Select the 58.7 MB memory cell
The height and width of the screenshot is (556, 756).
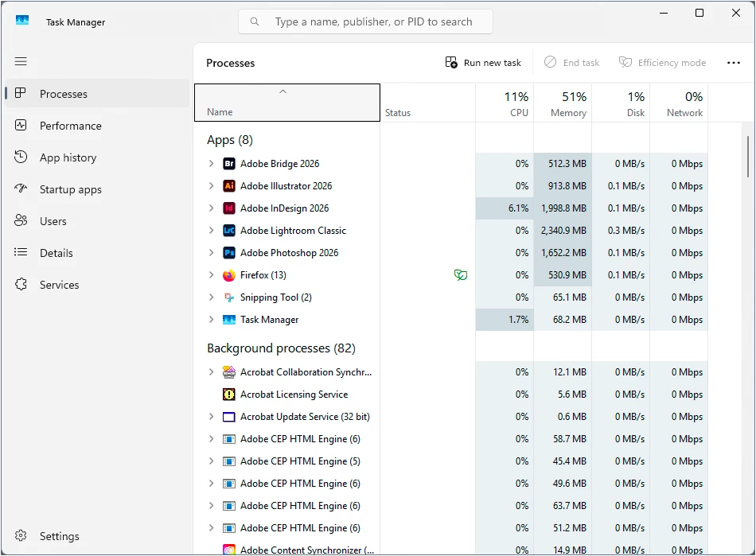(563, 439)
